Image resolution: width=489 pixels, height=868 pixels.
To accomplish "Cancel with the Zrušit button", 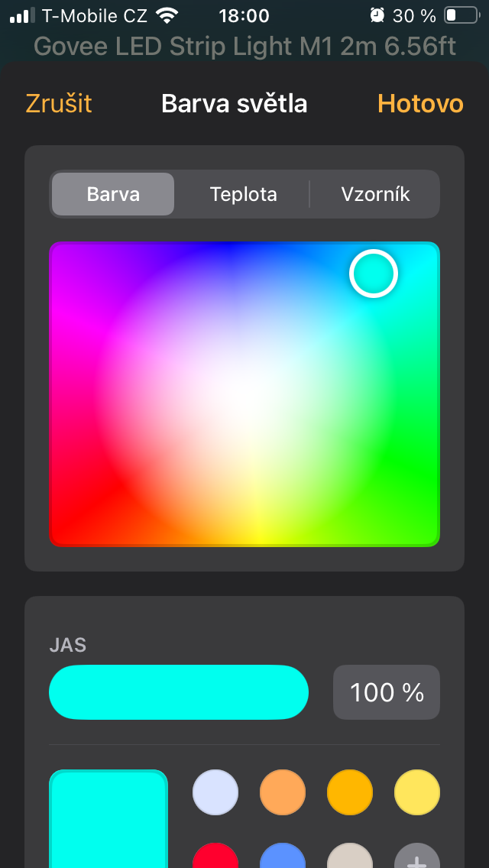I will click(x=59, y=104).
